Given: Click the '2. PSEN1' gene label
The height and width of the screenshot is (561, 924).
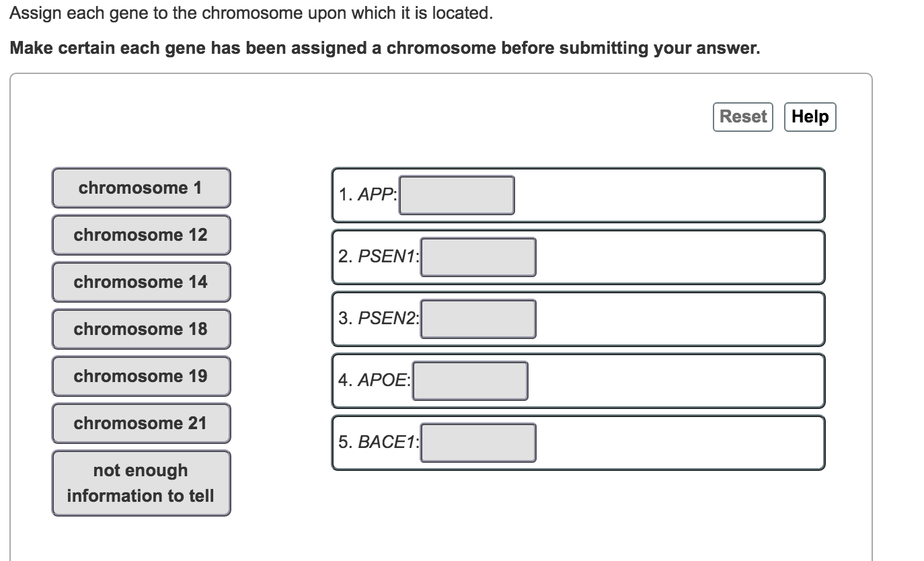Looking at the screenshot, I should 378,257.
